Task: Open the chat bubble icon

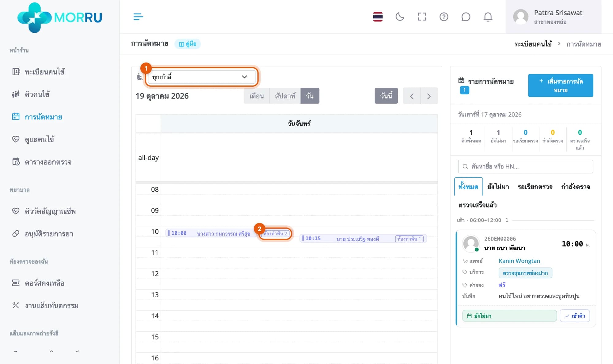Action: pyautogui.click(x=466, y=17)
